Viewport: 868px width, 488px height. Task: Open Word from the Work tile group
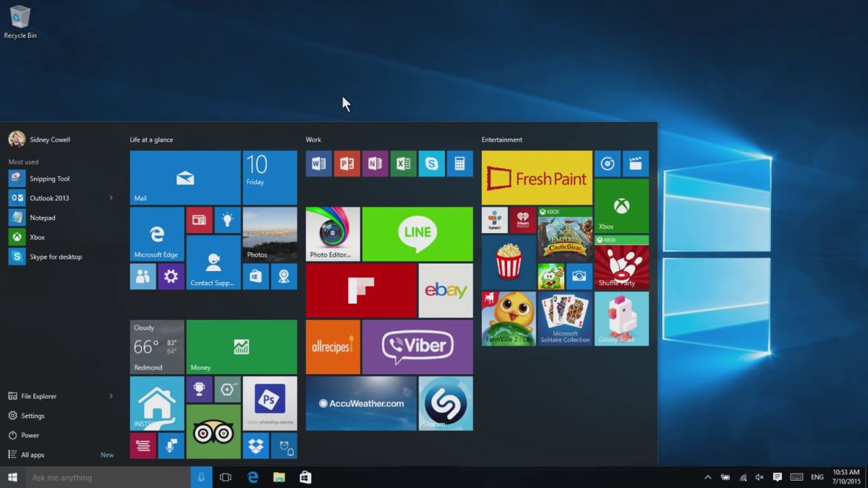(x=318, y=163)
